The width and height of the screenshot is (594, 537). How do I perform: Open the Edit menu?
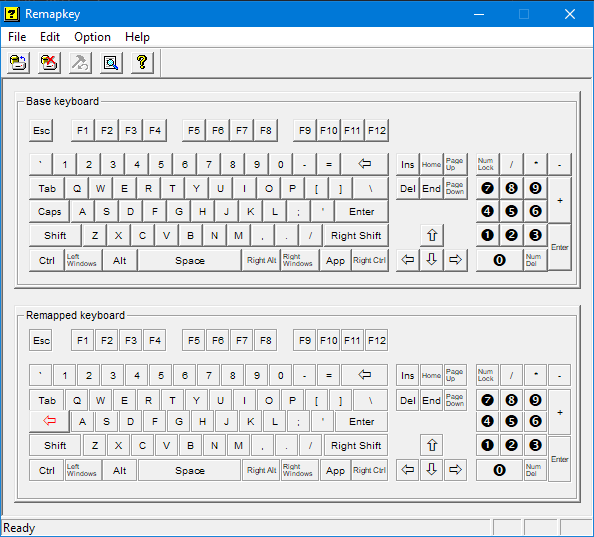(x=50, y=37)
